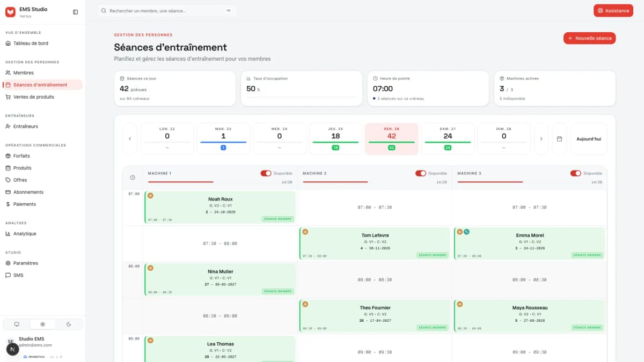The width and height of the screenshot is (644, 362).
Task: Click Machine 2 occupancy progress bar
Action: (x=368, y=182)
